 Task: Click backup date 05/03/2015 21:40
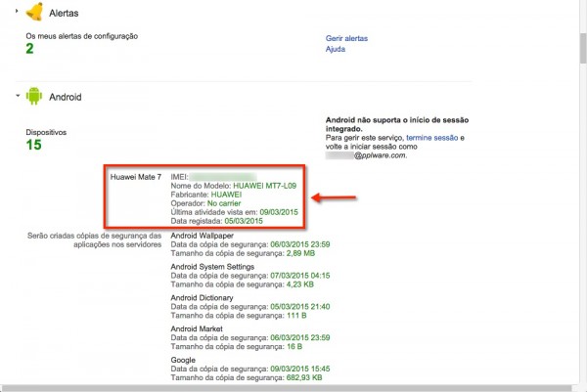coord(300,307)
